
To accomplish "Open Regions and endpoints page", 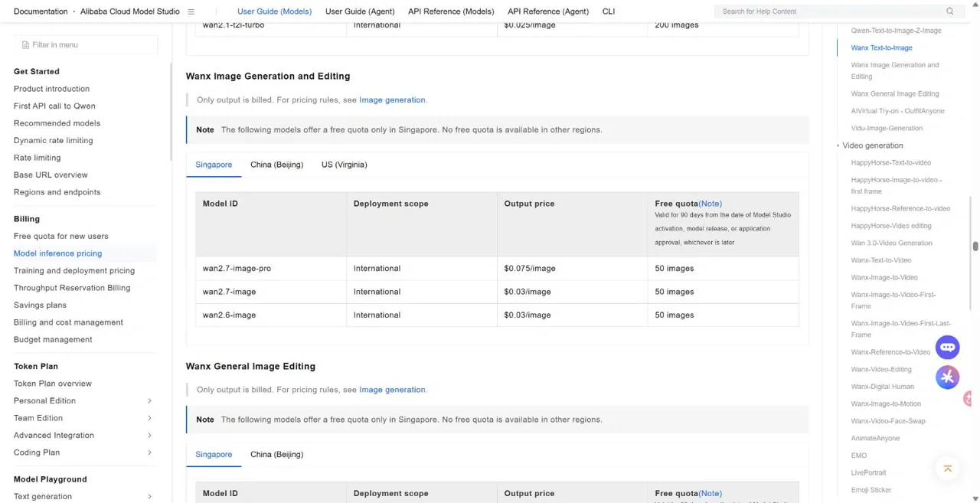I will [x=57, y=192].
